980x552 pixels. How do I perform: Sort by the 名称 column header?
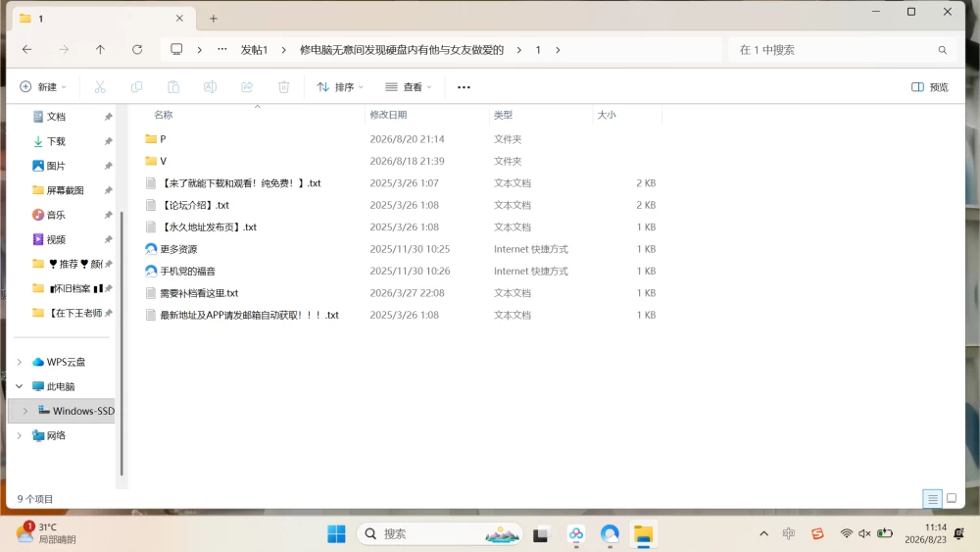163,115
